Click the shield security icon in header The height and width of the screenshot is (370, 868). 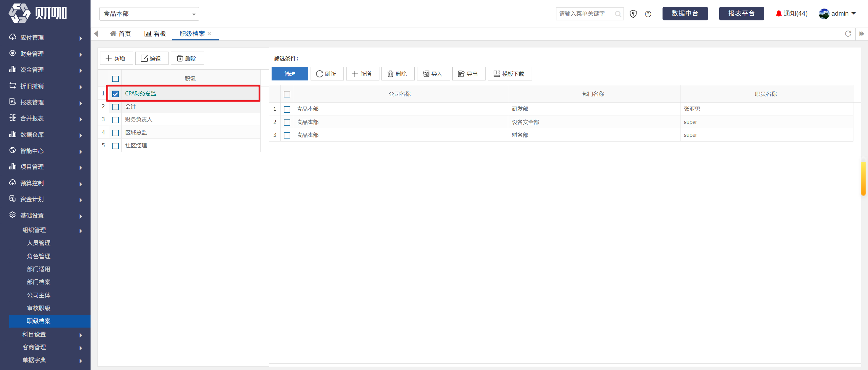pyautogui.click(x=633, y=14)
